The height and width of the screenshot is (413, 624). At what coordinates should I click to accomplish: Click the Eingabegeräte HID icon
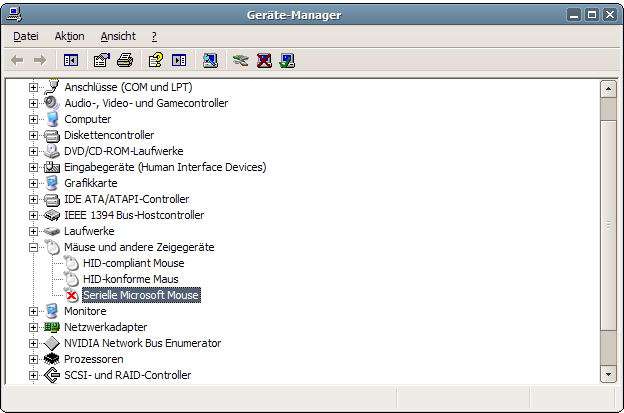tap(52, 167)
